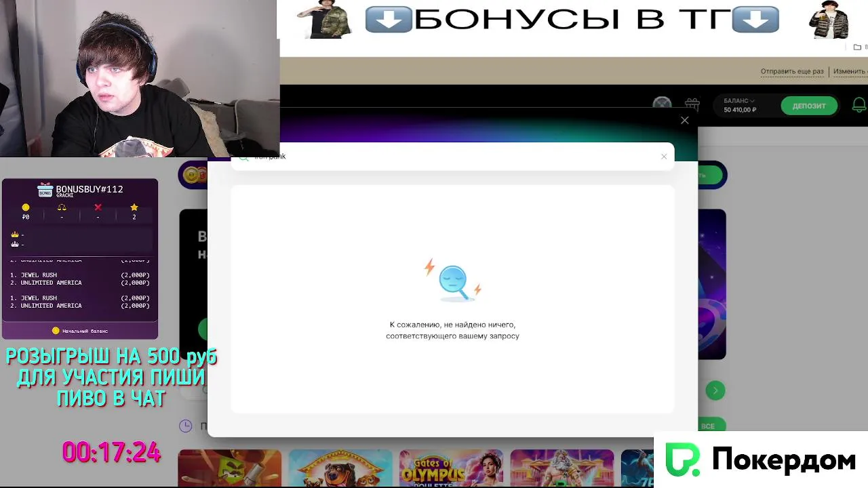Open the dog slot game thumbnail
The image size is (868, 488).
(340, 468)
